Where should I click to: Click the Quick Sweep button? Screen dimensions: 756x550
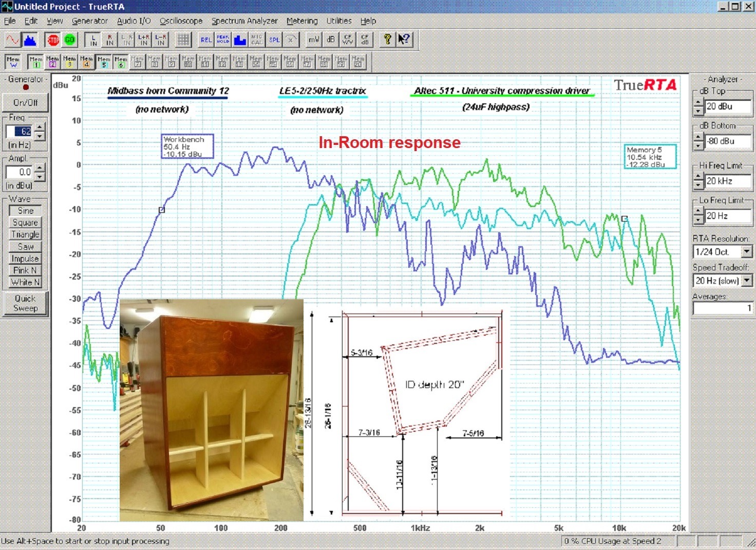click(25, 303)
